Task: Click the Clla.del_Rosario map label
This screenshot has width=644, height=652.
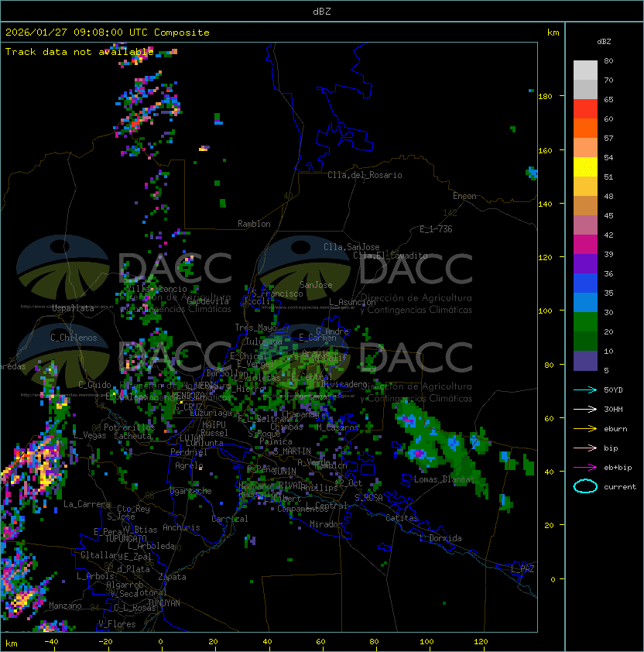Action: point(365,175)
